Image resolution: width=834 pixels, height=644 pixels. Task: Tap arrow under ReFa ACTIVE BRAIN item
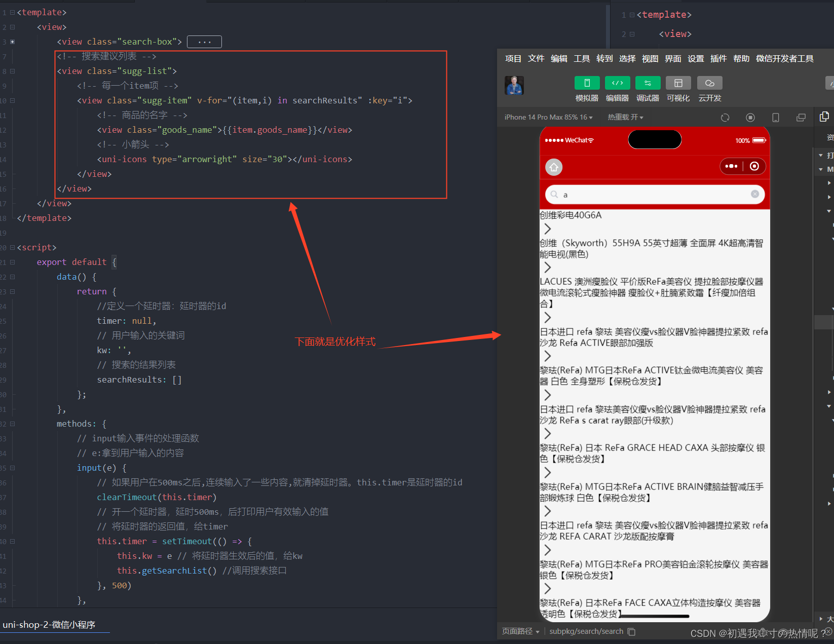(x=547, y=511)
